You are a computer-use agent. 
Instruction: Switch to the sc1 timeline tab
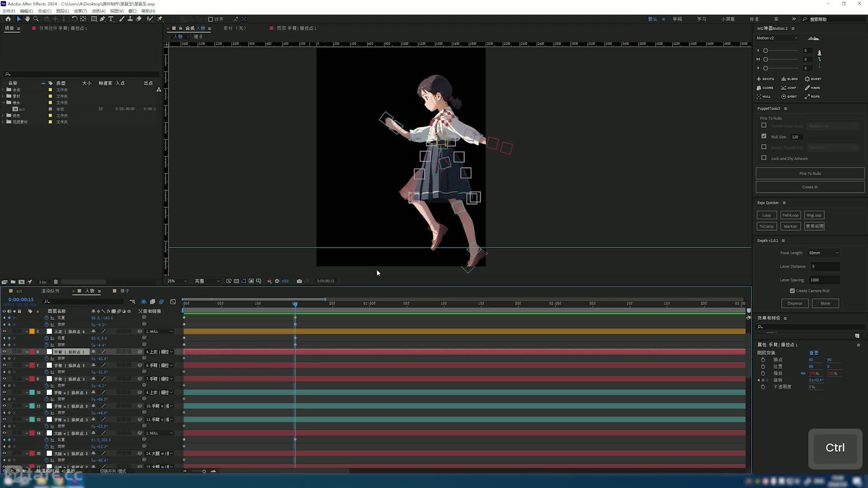point(19,291)
